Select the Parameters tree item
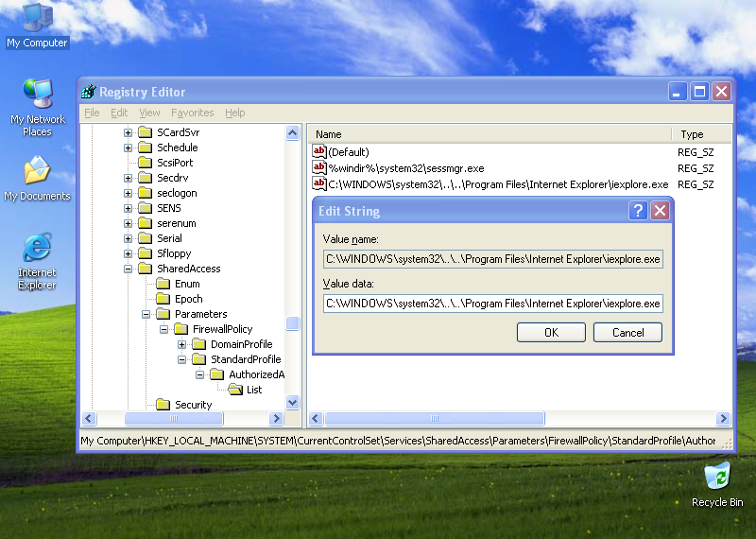The image size is (756, 539). tap(200, 314)
